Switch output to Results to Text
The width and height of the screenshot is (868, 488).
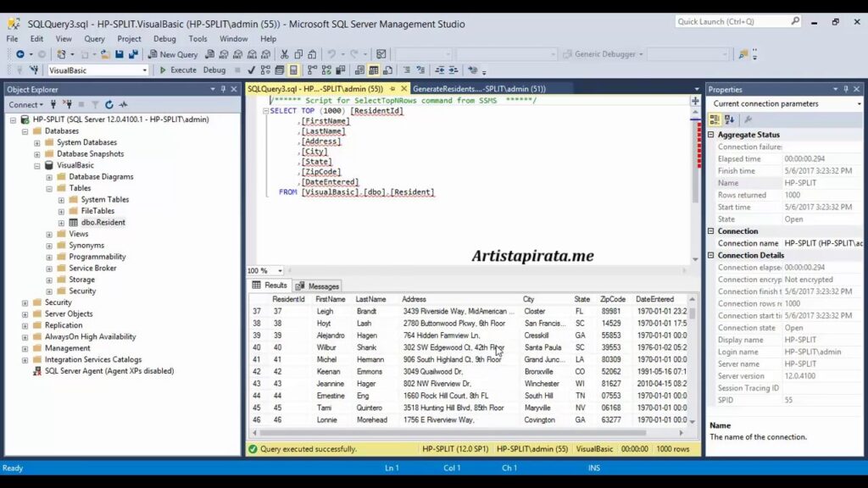click(x=359, y=70)
